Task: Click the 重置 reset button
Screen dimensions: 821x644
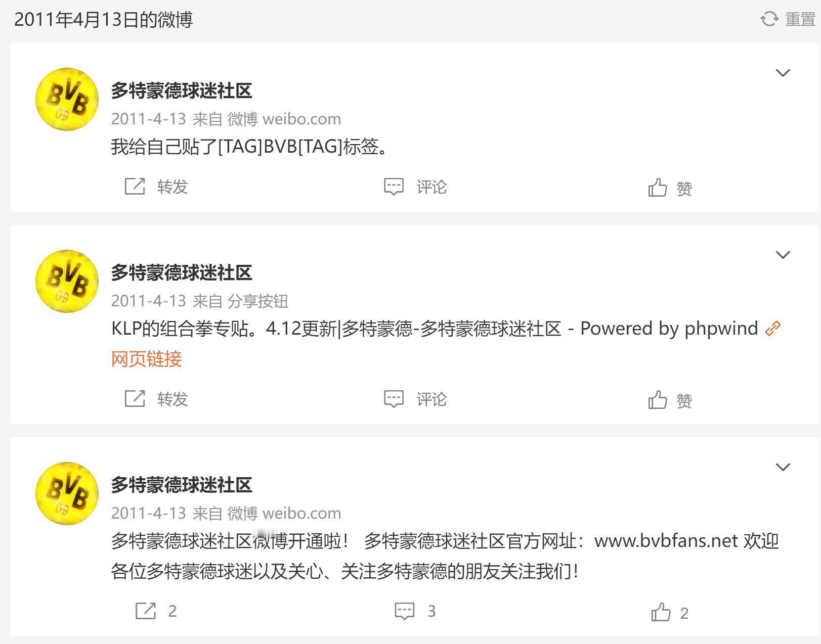Action: click(x=800, y=19)
